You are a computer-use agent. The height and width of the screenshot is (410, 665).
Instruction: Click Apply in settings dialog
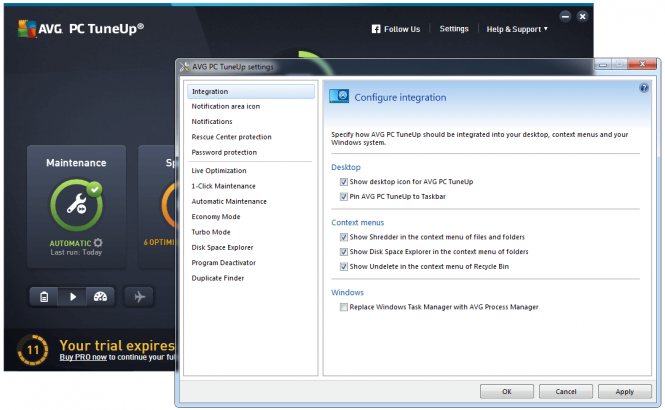click(x=625, y=391)
